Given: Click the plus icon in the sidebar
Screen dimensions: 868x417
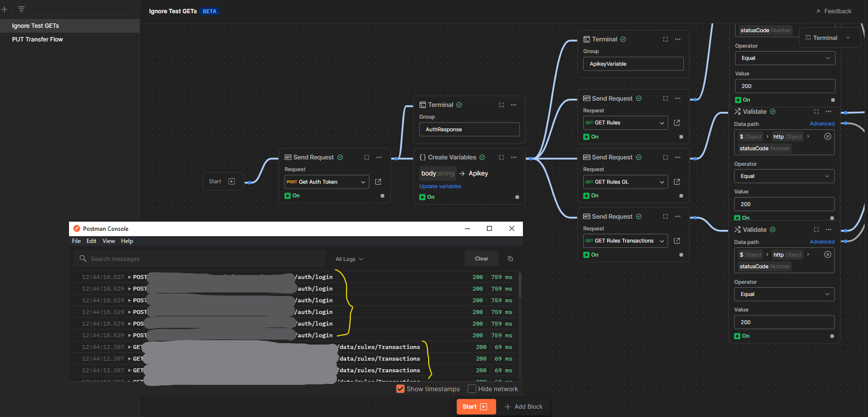Looking at the screenshot, I should click(5, 9).
